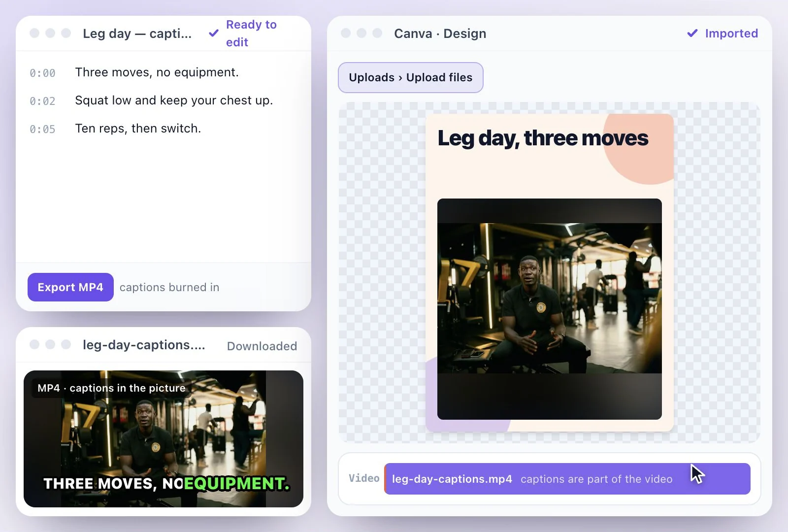Click the 'captions burned in' note
Image resolution: width=788 pixels, height=532 pixels.
(169, 287)
